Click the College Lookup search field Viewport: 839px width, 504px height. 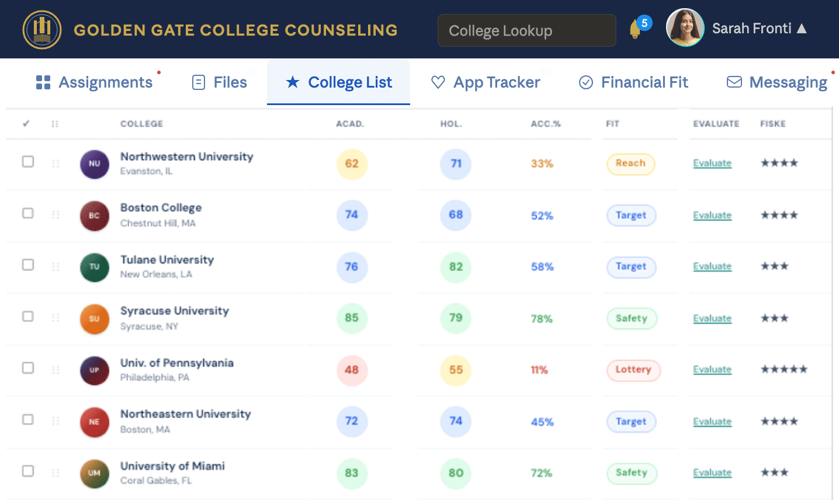coord(526,30)
